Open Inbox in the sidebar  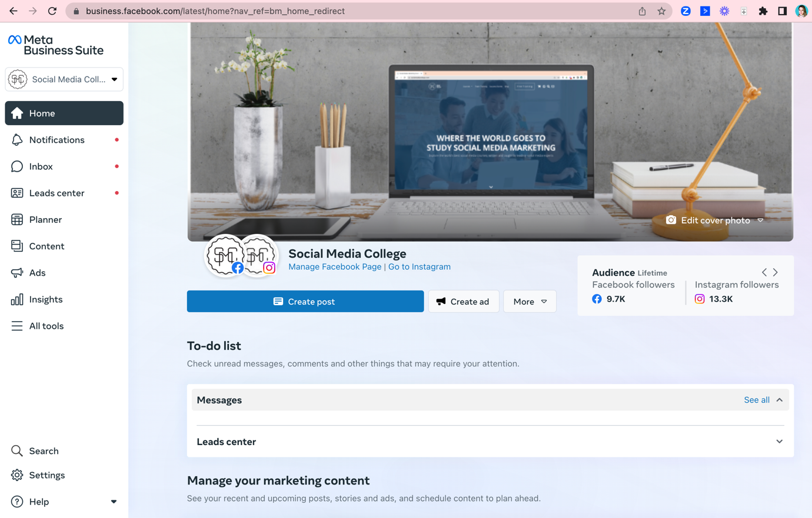[64, 166]
